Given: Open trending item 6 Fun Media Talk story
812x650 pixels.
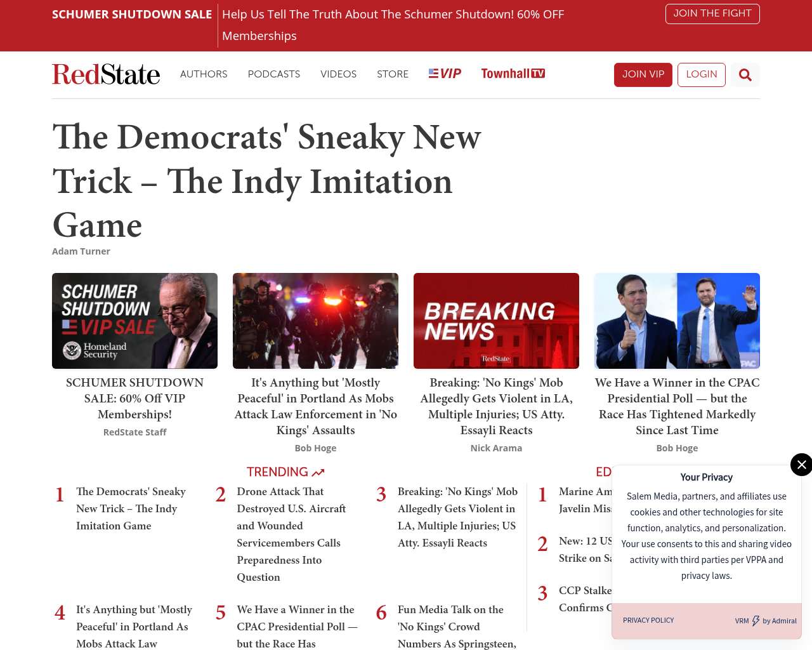Looking at the screenshot, I should pos(457,626).
